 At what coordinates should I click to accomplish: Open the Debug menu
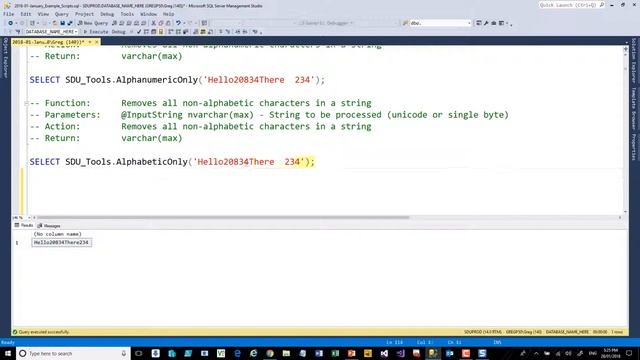tap(107, 14)
